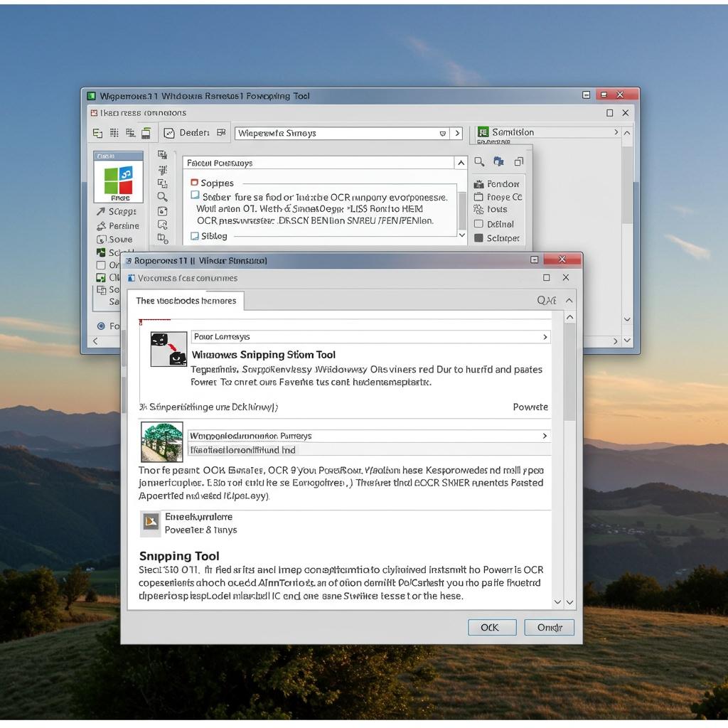Image resolution: width=728 pixels, height=728 pixels.
Task: Click the landscape photo thumbnail in the front dialog
Action: (162, 442)
